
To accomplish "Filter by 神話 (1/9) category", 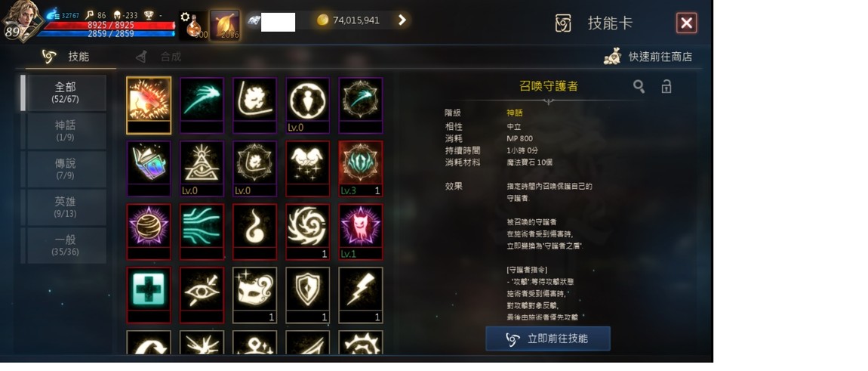I will click(66, 131).
